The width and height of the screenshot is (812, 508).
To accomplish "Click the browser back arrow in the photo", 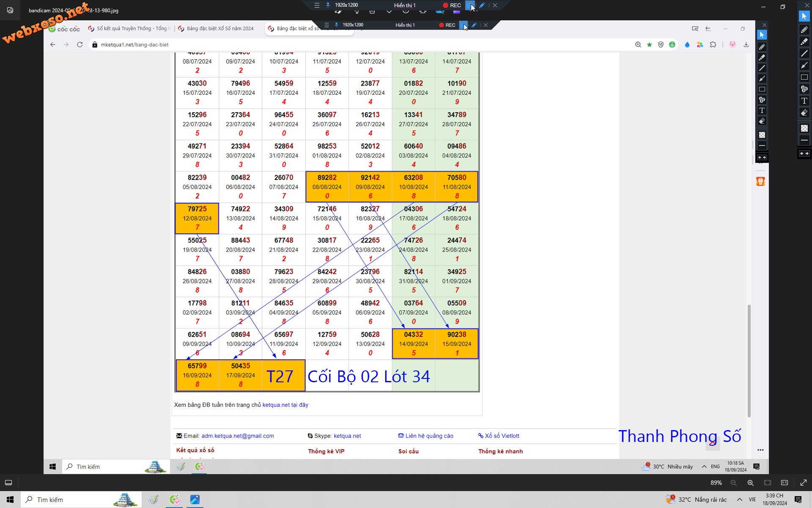I will coord(52,44).
